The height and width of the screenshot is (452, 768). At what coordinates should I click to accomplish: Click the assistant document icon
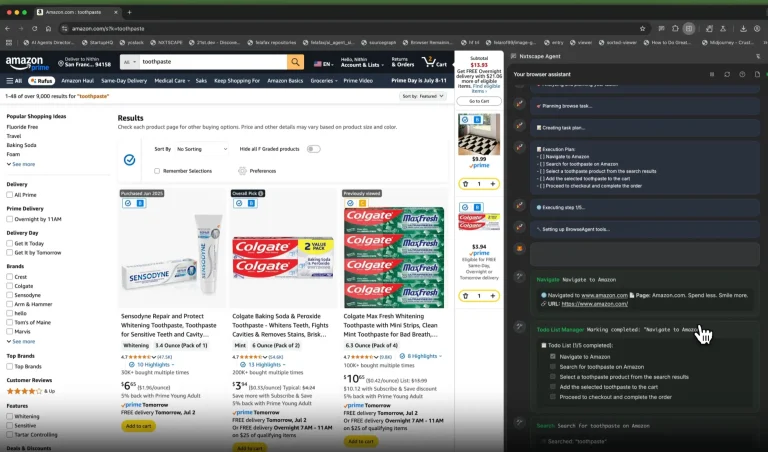757,74
